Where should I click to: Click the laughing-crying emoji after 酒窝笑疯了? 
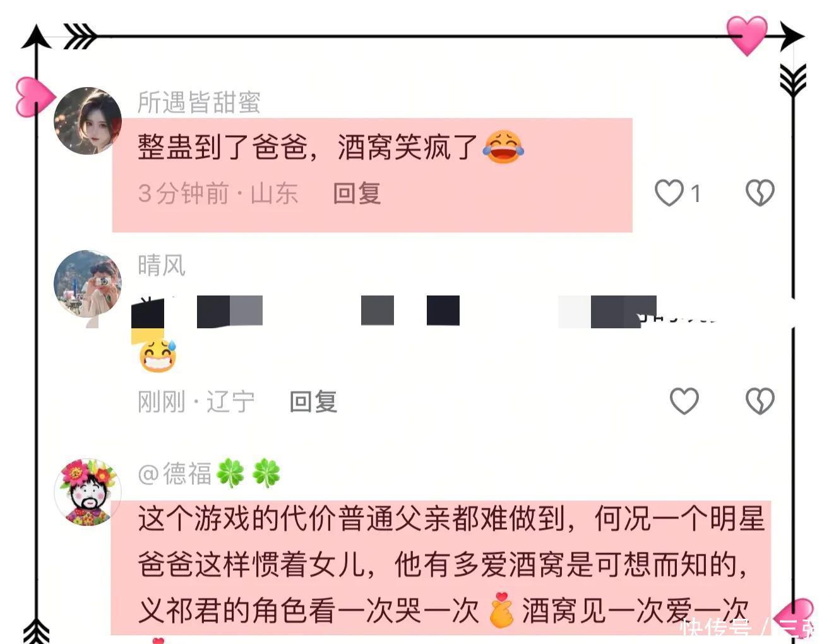[x=503, y=147]
